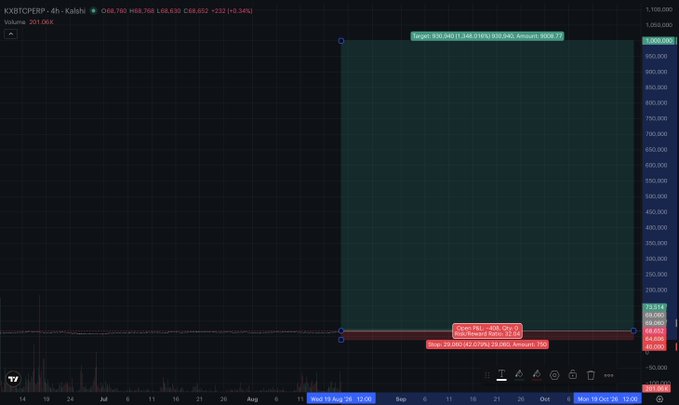Open position tool settings hexagon icon

point(554,375)
